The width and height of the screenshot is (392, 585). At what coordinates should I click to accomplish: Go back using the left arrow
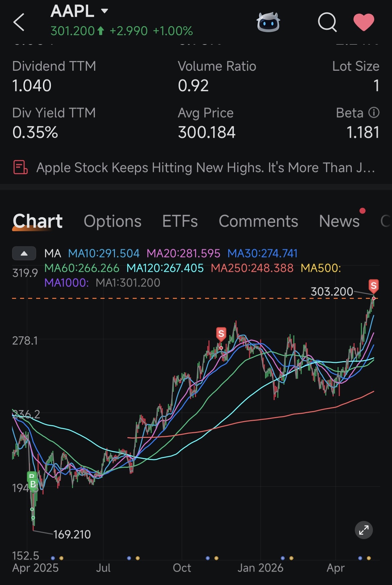click(x=19, y=22)
